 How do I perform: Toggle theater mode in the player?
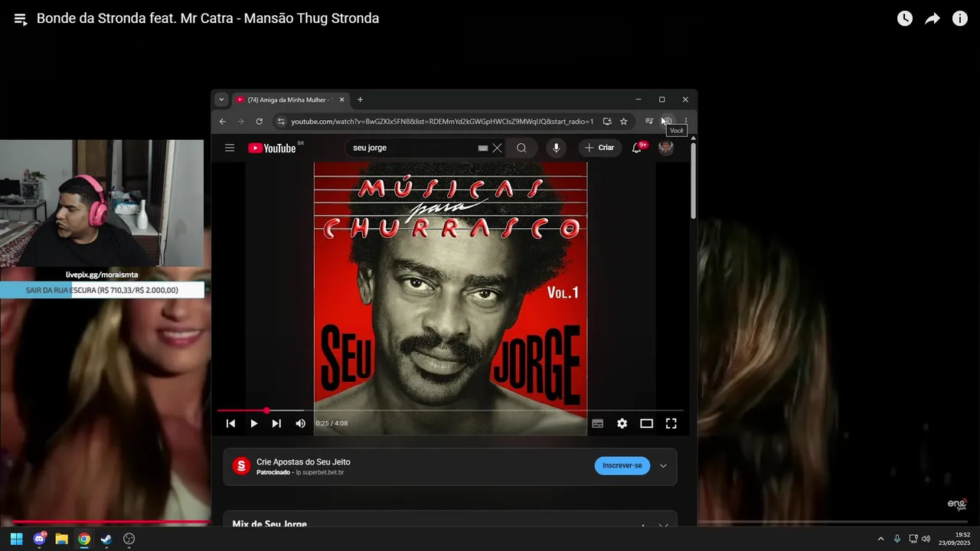click(647, 423)
